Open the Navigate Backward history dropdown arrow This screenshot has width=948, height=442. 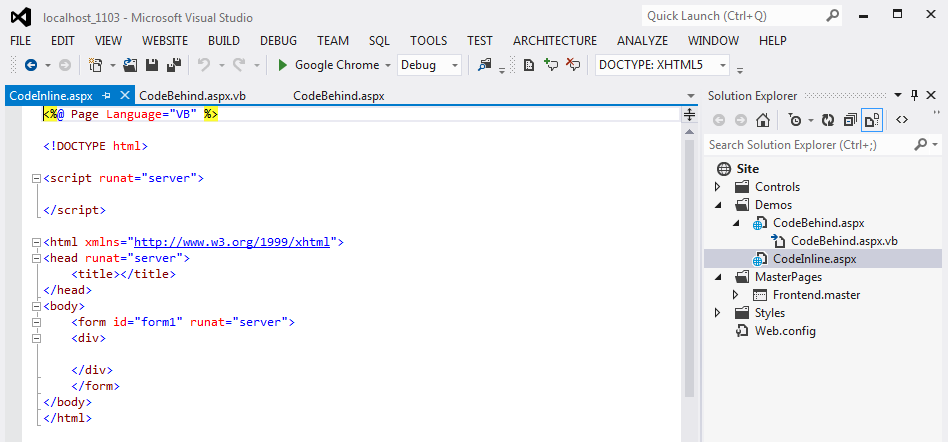(48, 65)
